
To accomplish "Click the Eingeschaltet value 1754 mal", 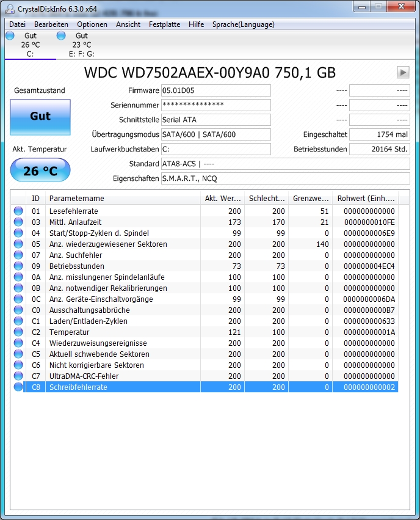I will [380, 134].
